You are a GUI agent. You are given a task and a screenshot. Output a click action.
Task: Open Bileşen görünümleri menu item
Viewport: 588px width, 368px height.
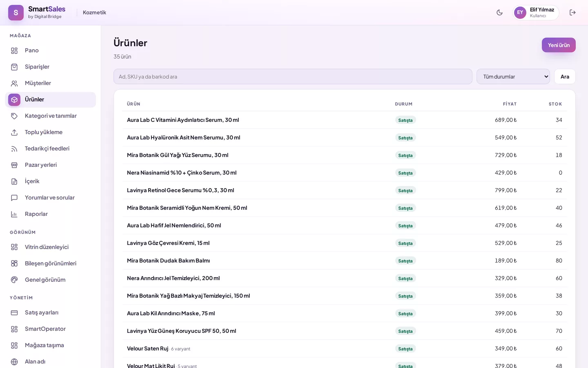pos(50,263)
